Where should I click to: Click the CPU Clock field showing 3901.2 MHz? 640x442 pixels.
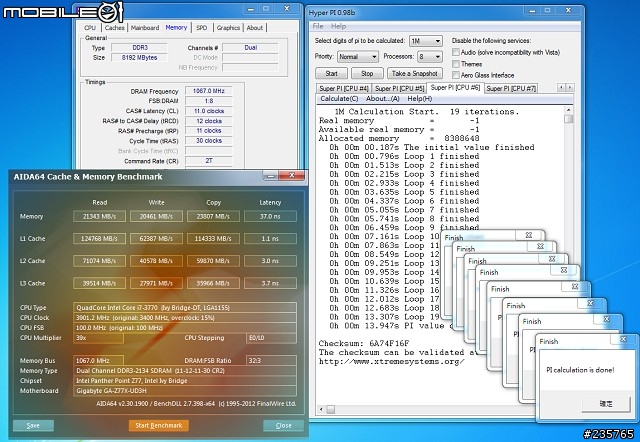tap(185, 318)
